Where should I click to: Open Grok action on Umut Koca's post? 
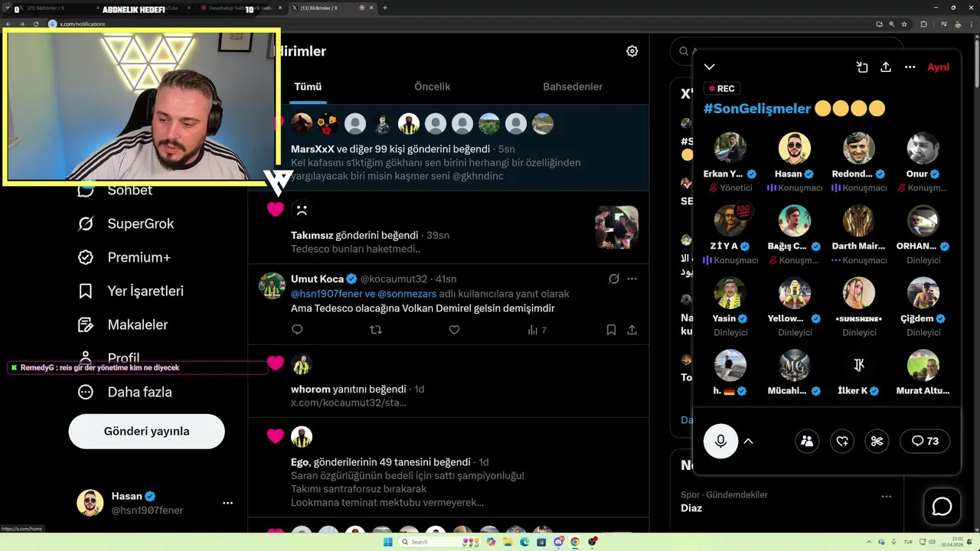[x=613, y=279]
